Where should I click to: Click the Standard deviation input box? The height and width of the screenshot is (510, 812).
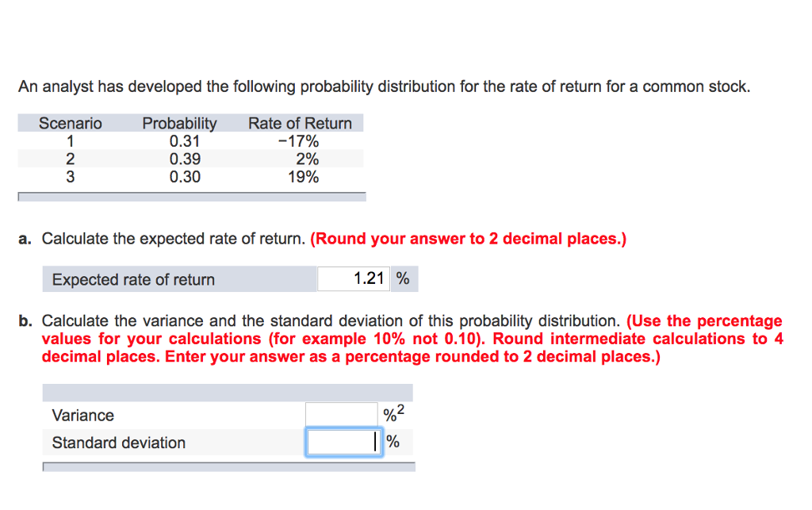tap(341, 441)
